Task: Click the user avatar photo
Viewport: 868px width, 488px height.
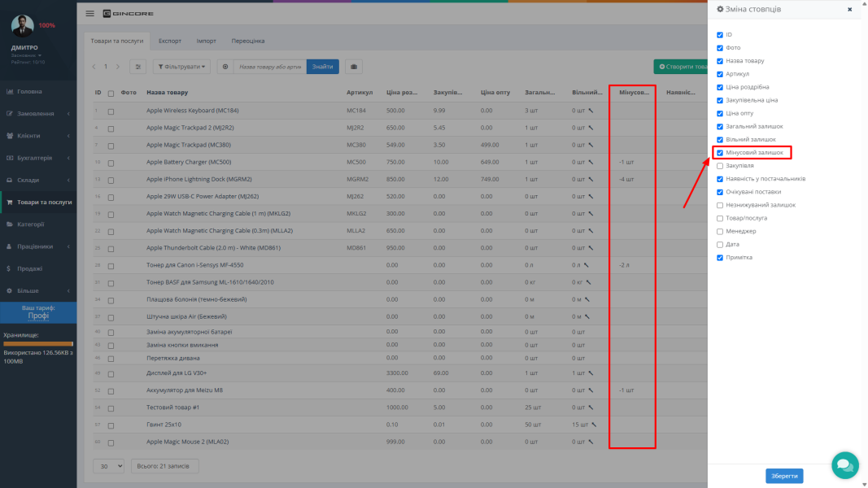Action: [23, 25]
